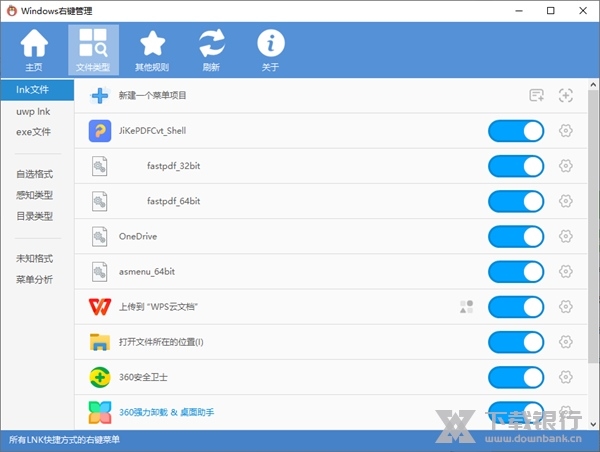Open settings gear for OneDrive
Viewport: 600px width, 452px height.
coord(566,237)
